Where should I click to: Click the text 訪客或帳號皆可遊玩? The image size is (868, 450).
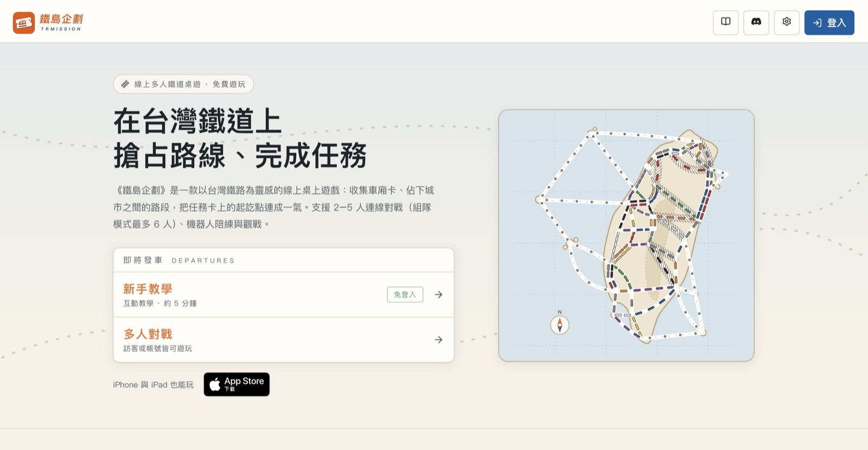tap(158, 348)
